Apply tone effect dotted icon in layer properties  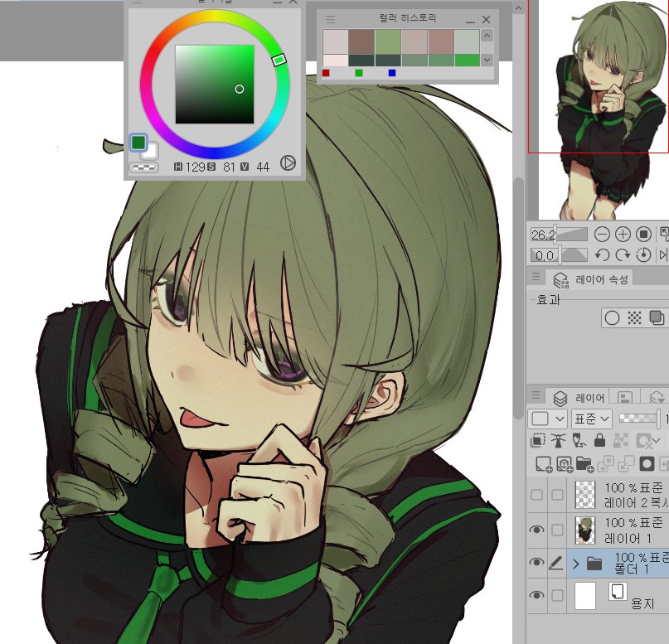(634, 317)
